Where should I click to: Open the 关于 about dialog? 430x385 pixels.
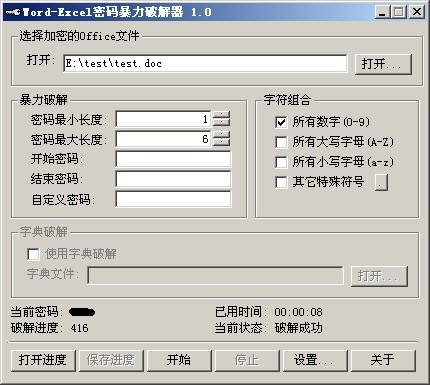[x=383, y=360]
